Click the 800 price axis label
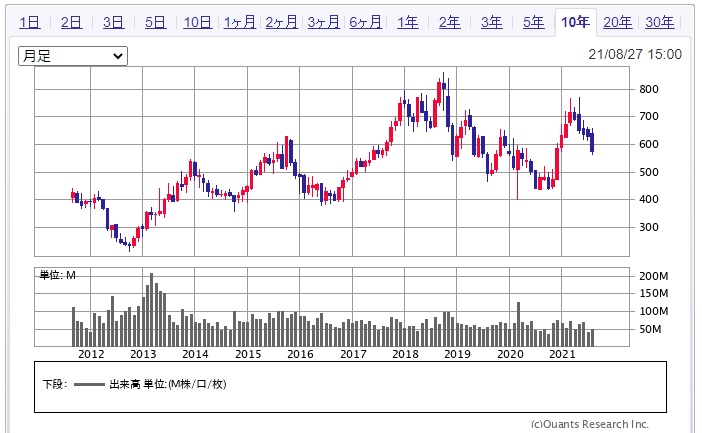The height and width of the screenshot is (433, 702). click(649, 89)
